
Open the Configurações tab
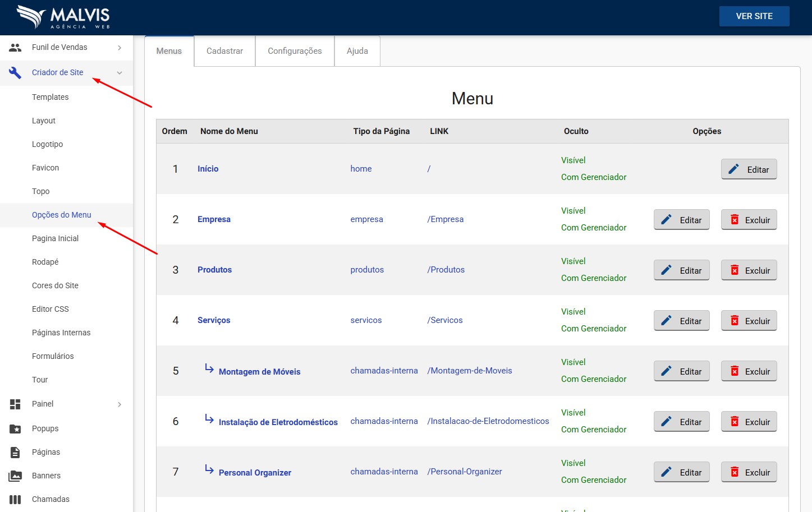(x=295, y=51)
